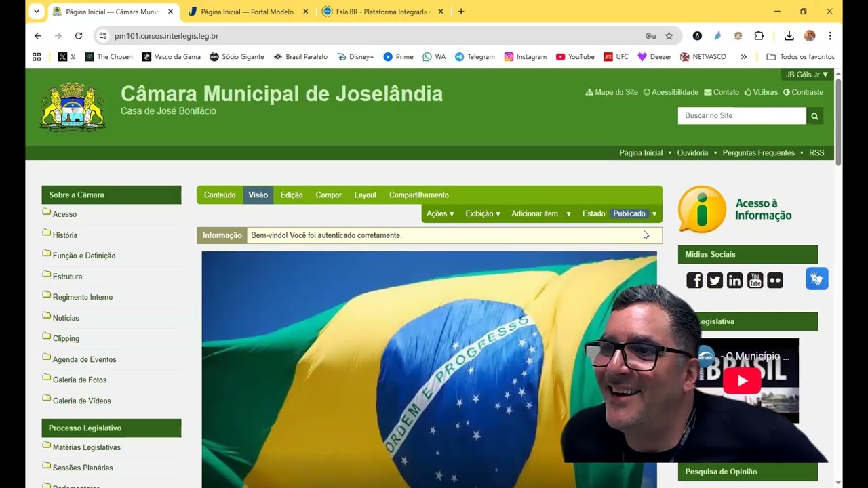Switch to the Layout tab

tap(365, 195)
